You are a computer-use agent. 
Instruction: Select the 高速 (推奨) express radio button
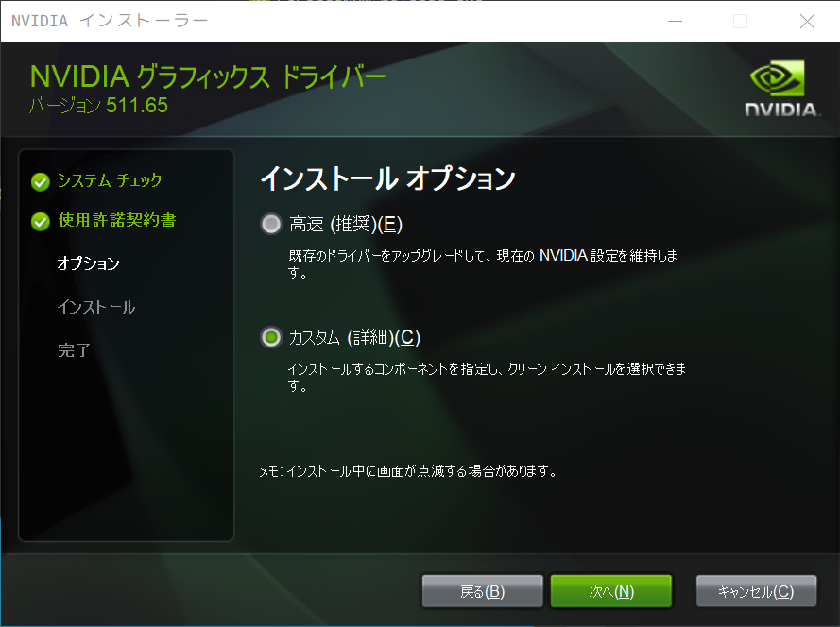(x=270, y=224)
